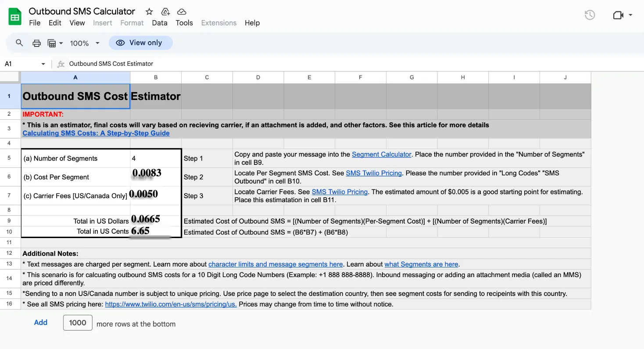Open the Data menu
This screenshot has height=349, width=644.
pyautogui.click(x=160, y=23)
